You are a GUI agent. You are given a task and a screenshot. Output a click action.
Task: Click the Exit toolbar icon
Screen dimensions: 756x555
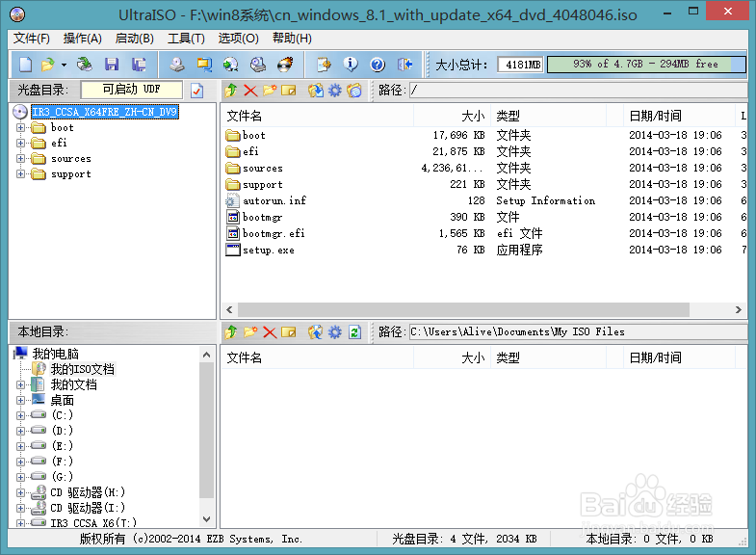[404, 65]
